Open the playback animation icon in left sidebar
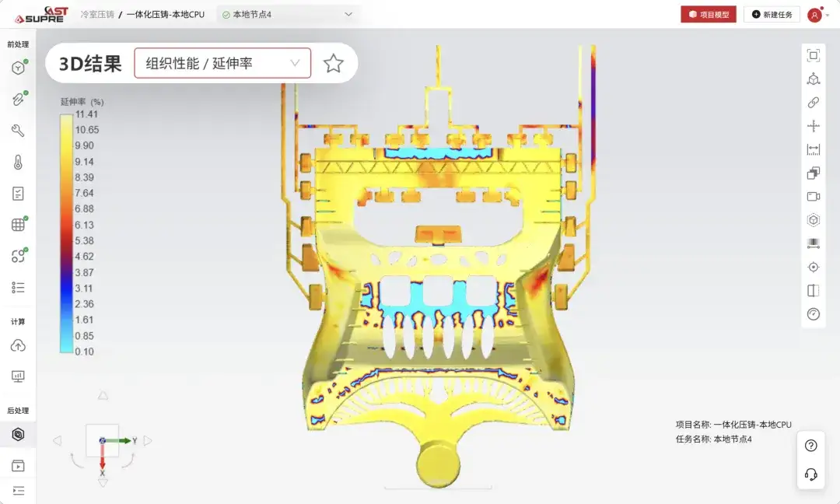Image resolution: width=840 pixels, height=504 pixels. point(18,465)
